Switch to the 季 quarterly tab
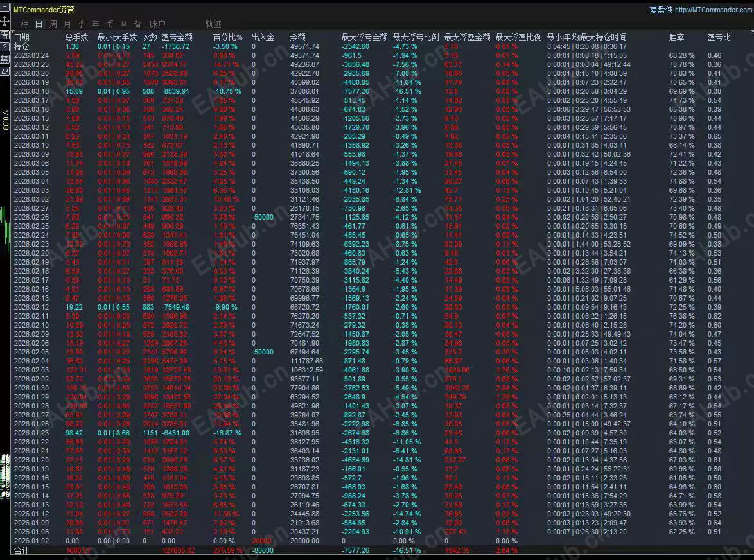The image size is (754, 560). (82, 24)
